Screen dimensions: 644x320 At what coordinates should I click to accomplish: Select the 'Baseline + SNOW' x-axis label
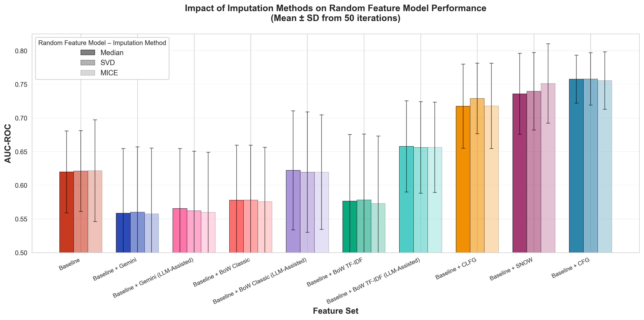coord(511,269)
